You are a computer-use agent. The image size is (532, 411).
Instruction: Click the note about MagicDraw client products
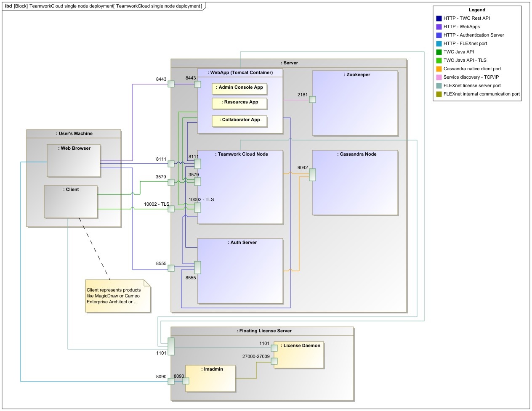point(117,296)
